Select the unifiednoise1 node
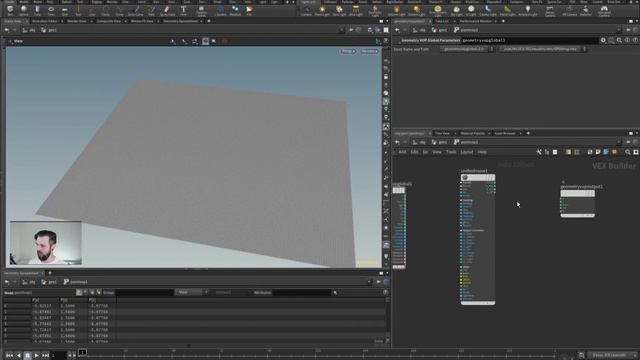 click(478, 240)
